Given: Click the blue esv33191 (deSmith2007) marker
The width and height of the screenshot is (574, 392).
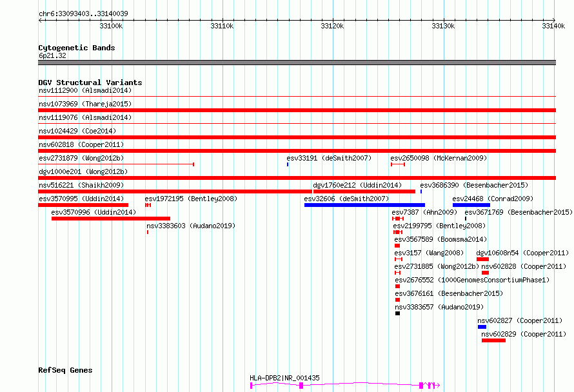Looking at the screenshot, I should coord(288,164).
